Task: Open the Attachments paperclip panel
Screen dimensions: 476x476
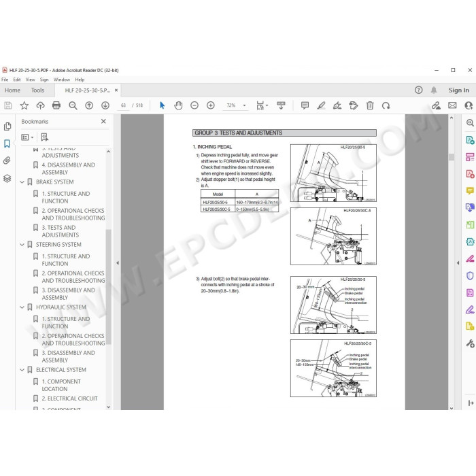Action: [7, 160]
